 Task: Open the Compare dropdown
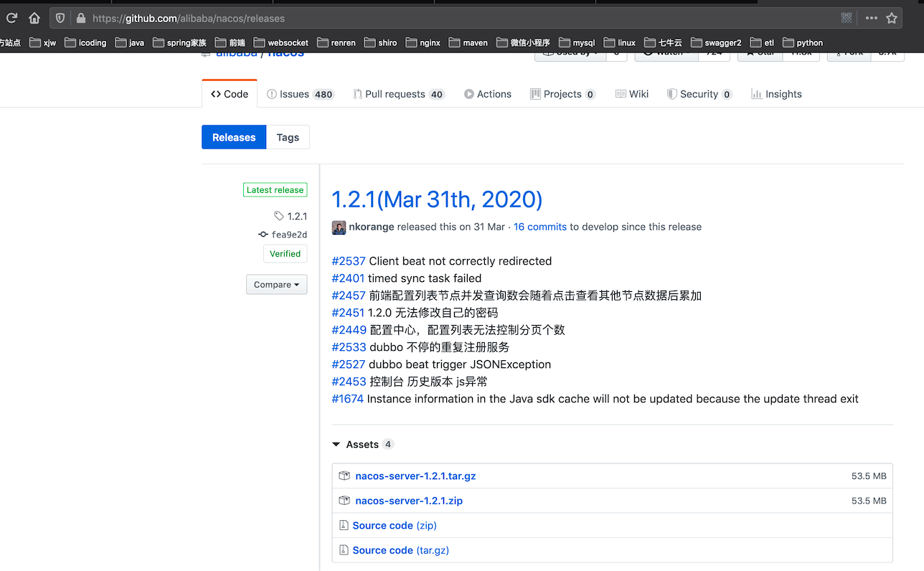[x=276, y=285]
